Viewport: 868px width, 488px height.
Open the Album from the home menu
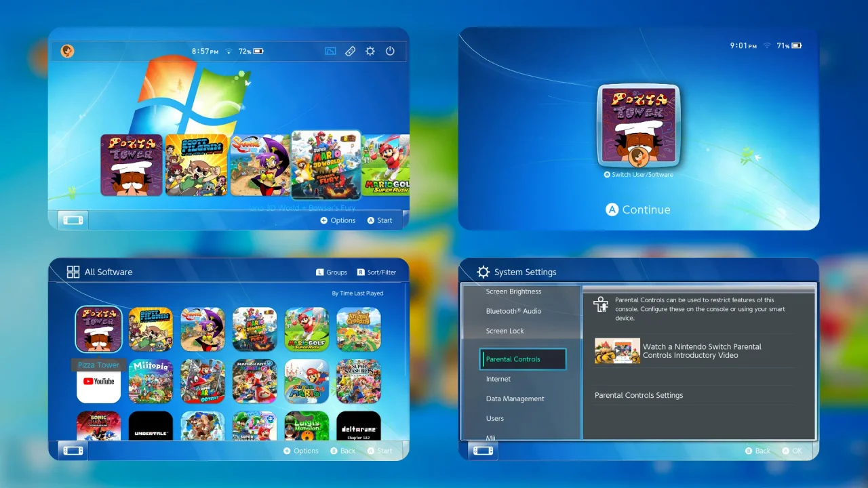(x=330, y=51)
